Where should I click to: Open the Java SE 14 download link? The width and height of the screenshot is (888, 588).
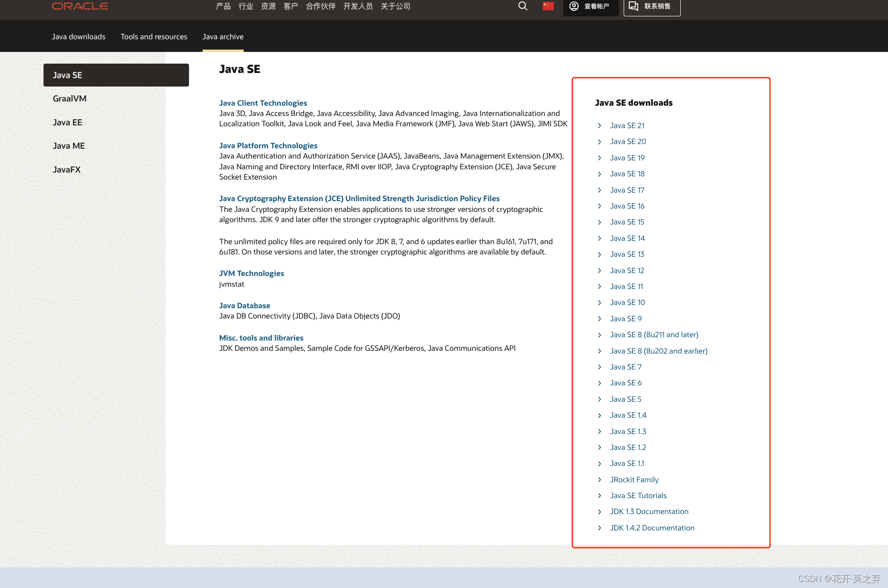click(627, 238)
